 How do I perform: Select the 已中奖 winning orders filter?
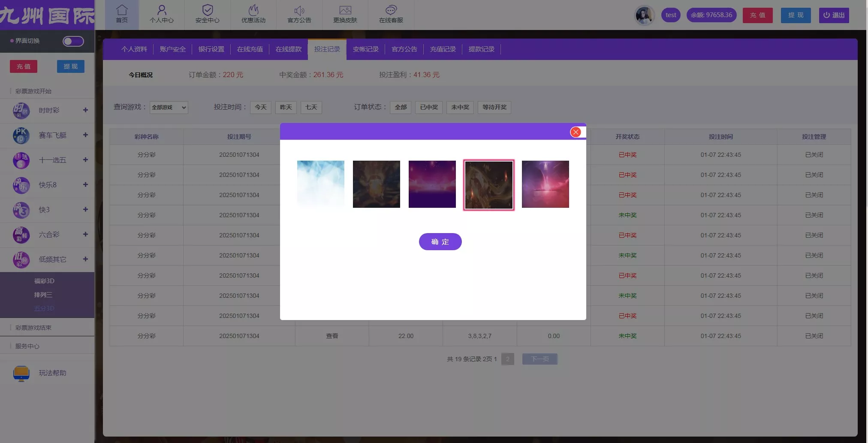tap(428, 107)
